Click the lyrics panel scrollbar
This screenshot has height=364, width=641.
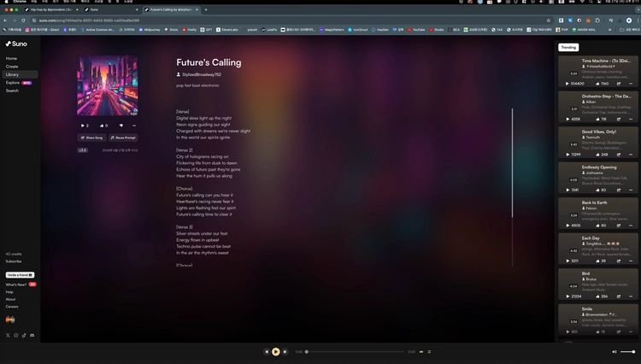(x=512, y=162)
